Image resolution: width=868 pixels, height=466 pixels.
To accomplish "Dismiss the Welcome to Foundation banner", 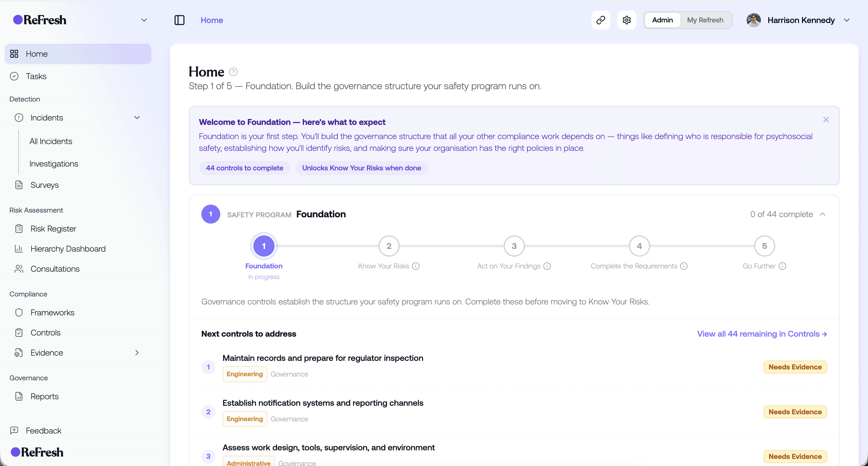I will coord(826,119).
